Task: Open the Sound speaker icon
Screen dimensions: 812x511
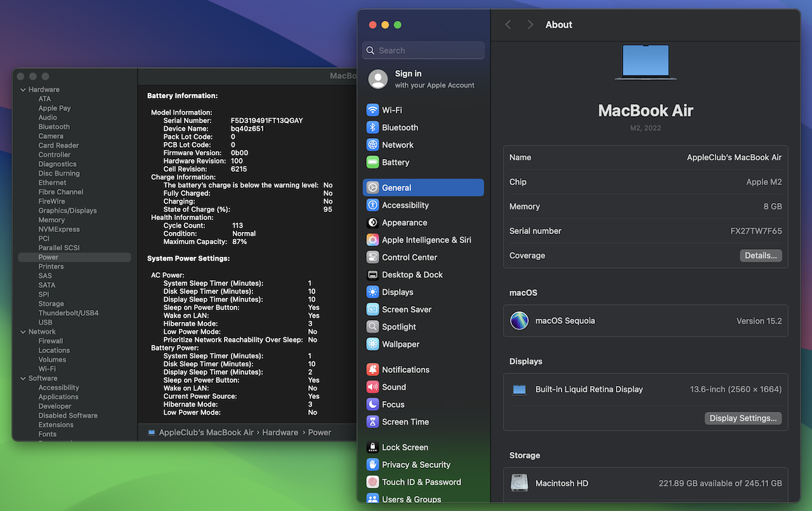Action: [x=372, y=387]
